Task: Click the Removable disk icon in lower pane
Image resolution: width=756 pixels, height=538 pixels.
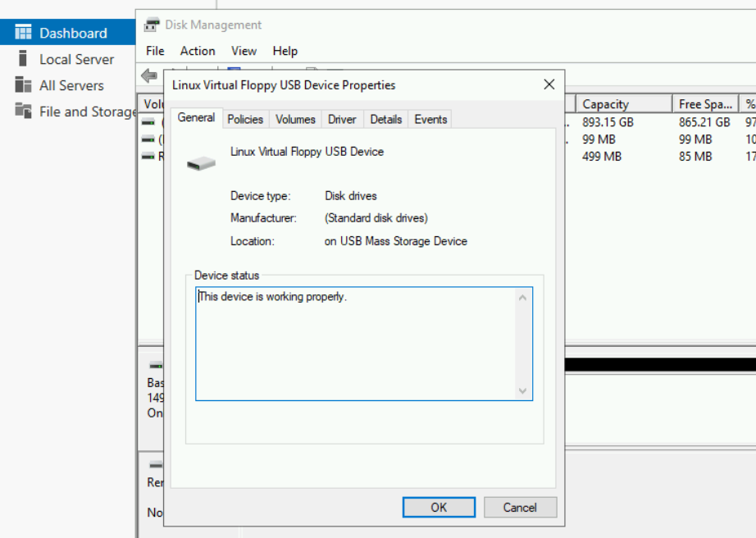Action: coord(157,465)
